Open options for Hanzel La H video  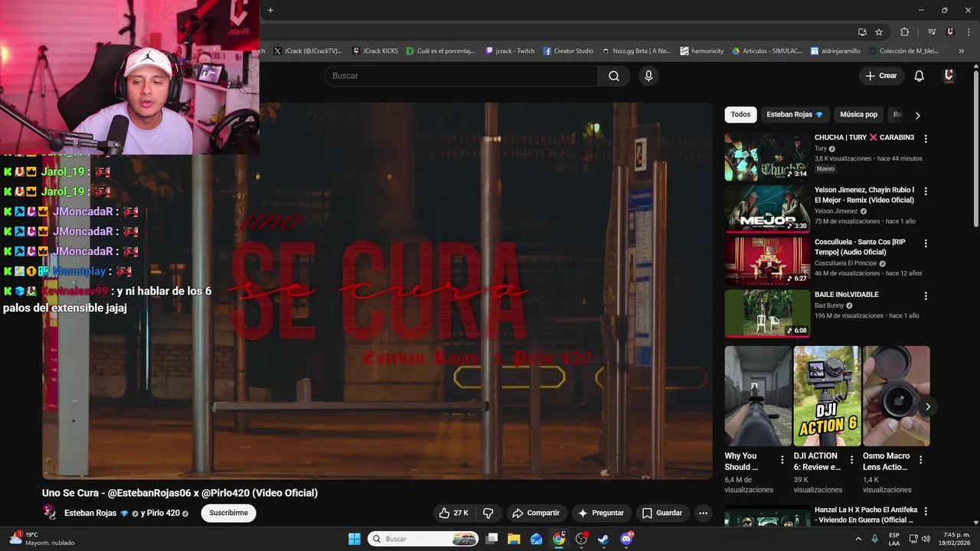coord(926,511)
